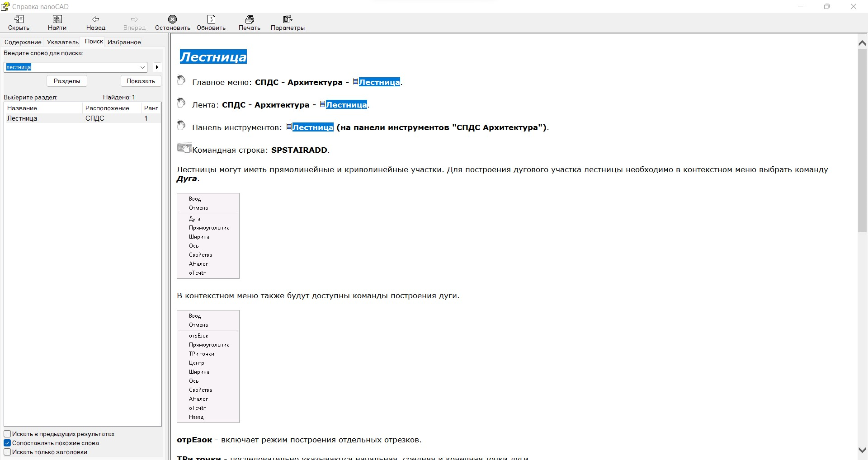Click the second context menu screenshot with отрЕзок

208,366
